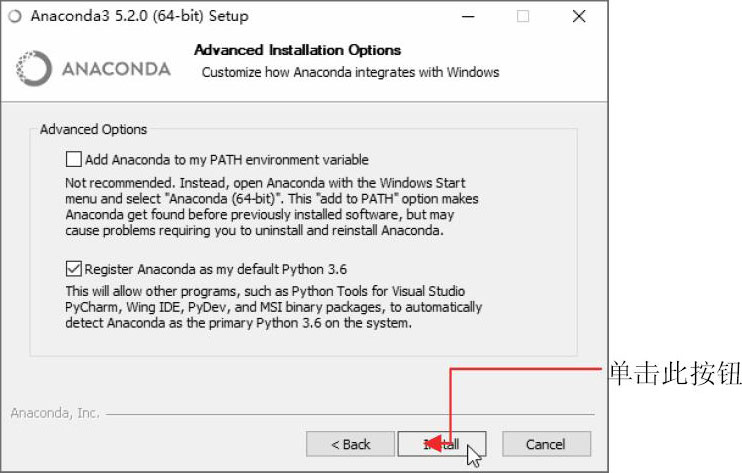Image resolution: width=742 pixels, height=473 pixels.
Task: Click the setup title bar icon
Action: pyautogui.click(x=15, y=16)
